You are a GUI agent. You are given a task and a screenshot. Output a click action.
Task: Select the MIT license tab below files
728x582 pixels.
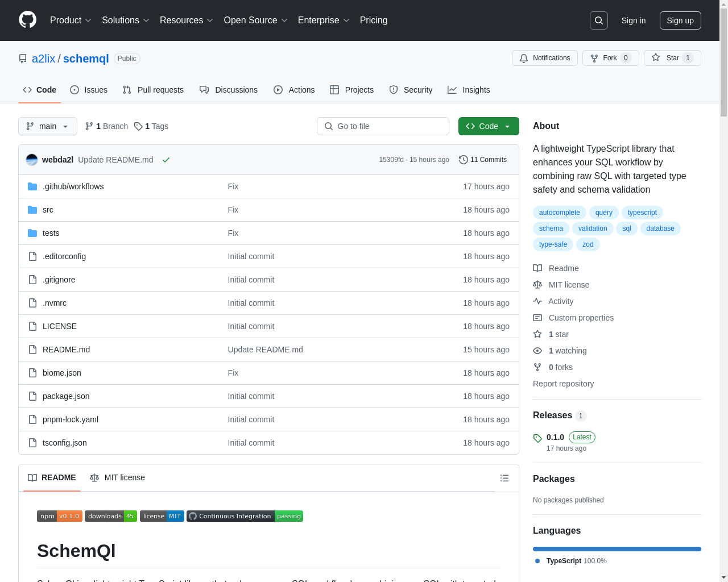point(117,477)
